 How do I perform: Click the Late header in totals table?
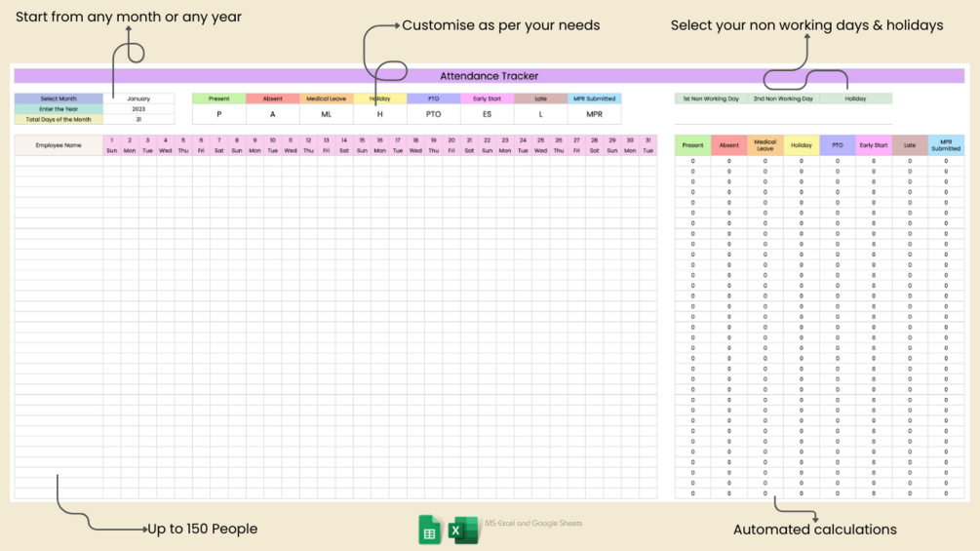click(x=910, y=145)
